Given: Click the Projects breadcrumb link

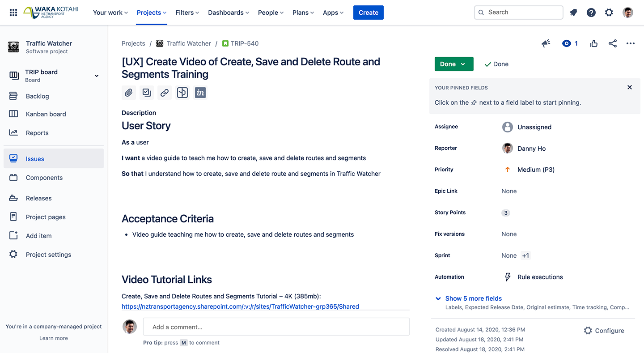Looking at the screenshot, I should tap(133, 43).
